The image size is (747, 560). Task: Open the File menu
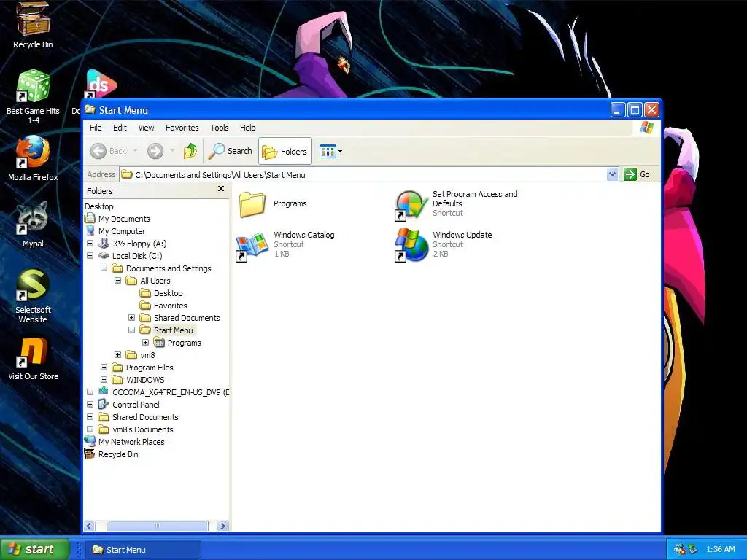click(x=96, y=128)
